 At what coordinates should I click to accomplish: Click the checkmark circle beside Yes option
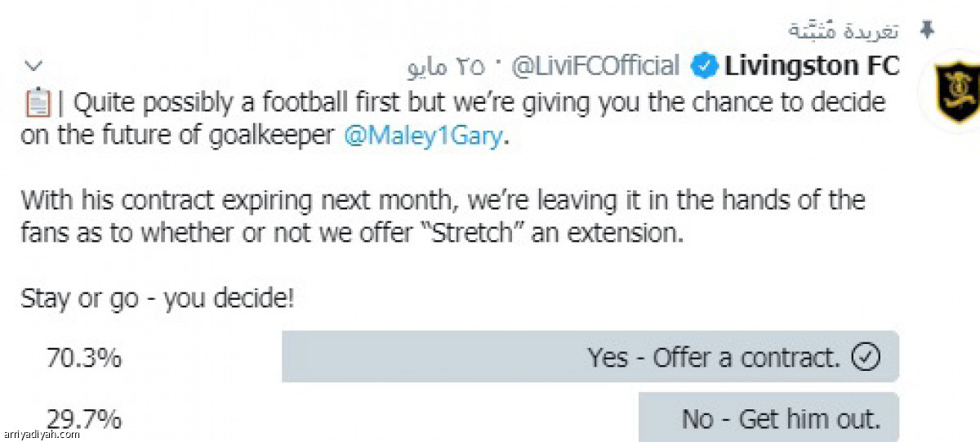click(864, 357)
